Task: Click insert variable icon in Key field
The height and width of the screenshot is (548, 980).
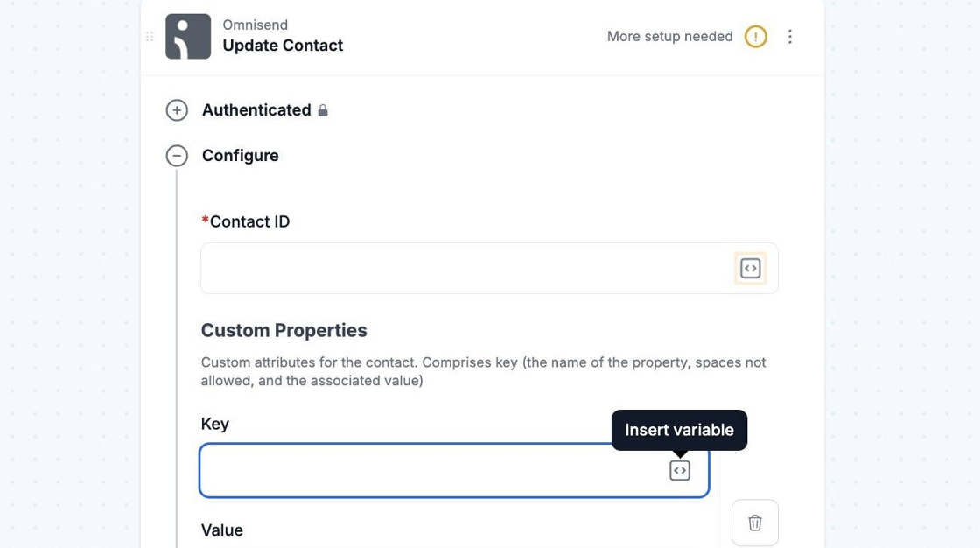Action: click(680, 471)
